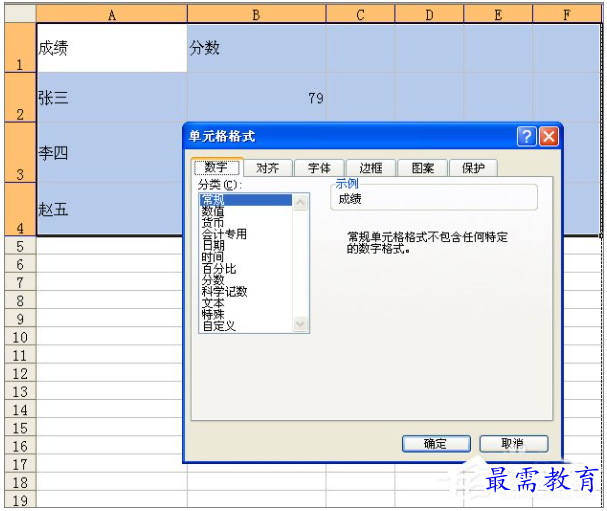Select column D header

click(429, 15)
